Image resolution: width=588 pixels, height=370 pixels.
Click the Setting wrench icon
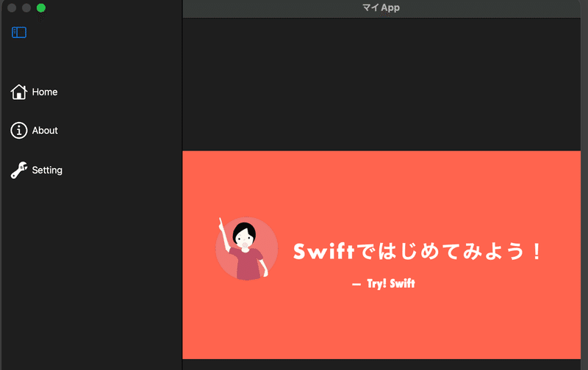(x=19, y=170)
